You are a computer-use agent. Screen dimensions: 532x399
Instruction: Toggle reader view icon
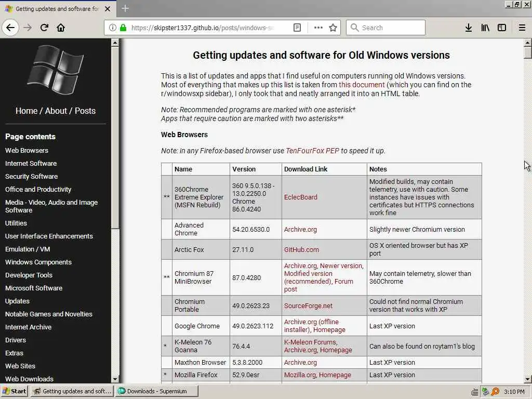point(297,28)
